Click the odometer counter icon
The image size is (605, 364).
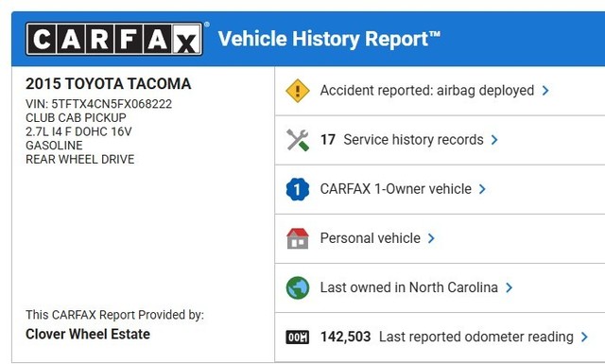point(298,337)
